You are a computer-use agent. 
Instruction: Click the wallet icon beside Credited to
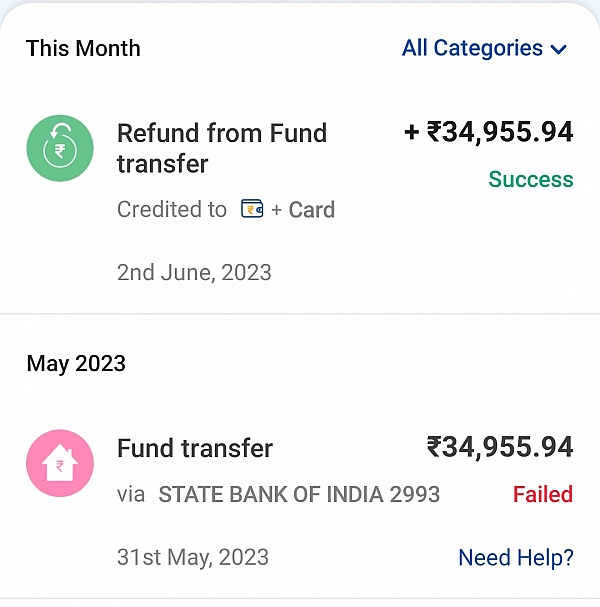(252, 209)
